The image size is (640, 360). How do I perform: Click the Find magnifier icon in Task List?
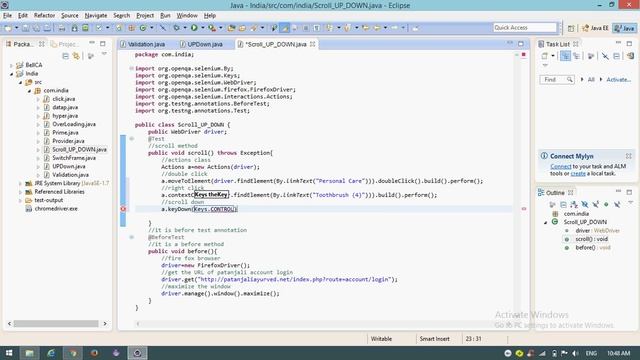pos(569,80)
